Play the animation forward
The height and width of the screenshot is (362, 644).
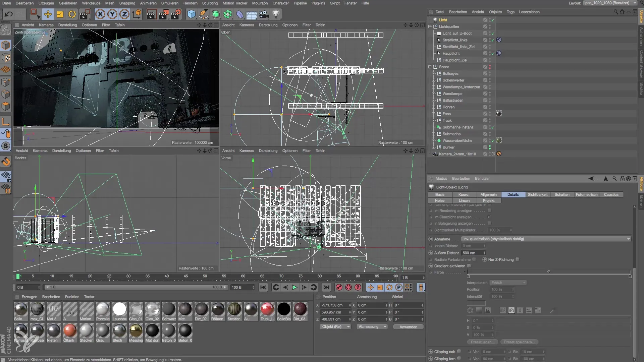[294, 287]
